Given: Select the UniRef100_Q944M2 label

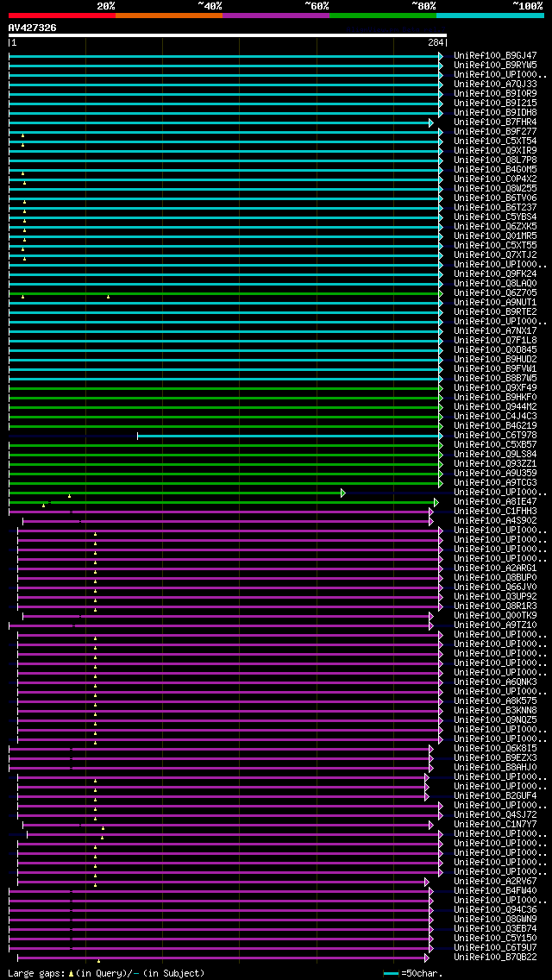Looking at the screenshot, I should [495, 407].
